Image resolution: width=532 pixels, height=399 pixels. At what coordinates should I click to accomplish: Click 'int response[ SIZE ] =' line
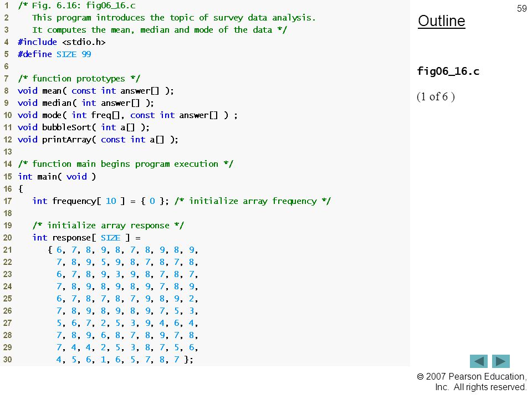coord(86,238)
